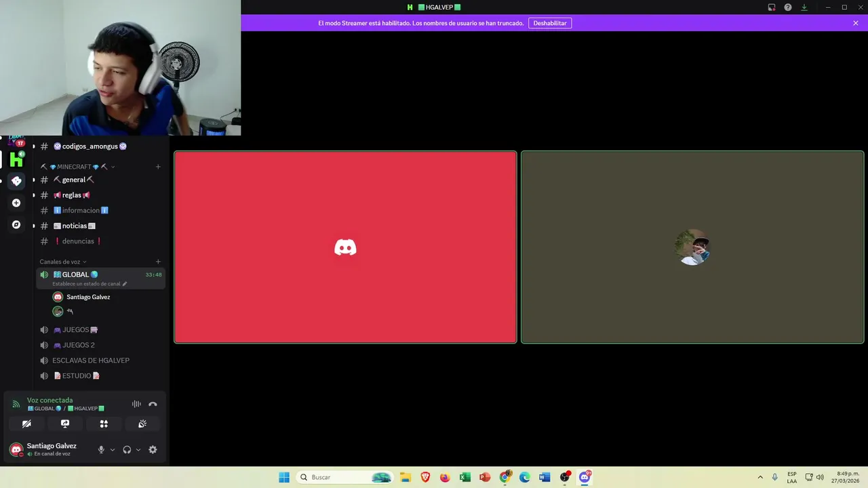This screenshot has height=488, width=868.
Task: Open Chrome from taskbar
Action: click(x=505, y=477)
